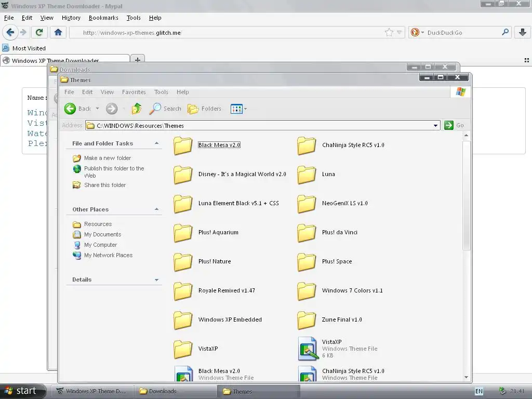Select the Luna folder
Screen dimensions: 532x399
(316, 175)
